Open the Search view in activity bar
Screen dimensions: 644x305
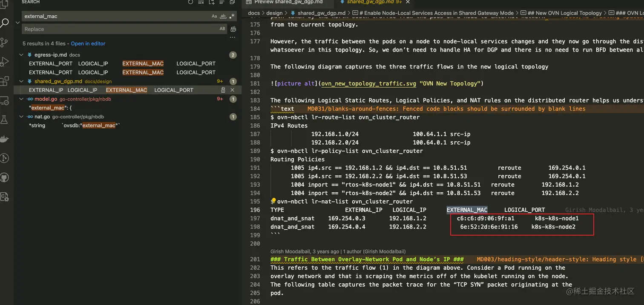(x=4, y=23)
